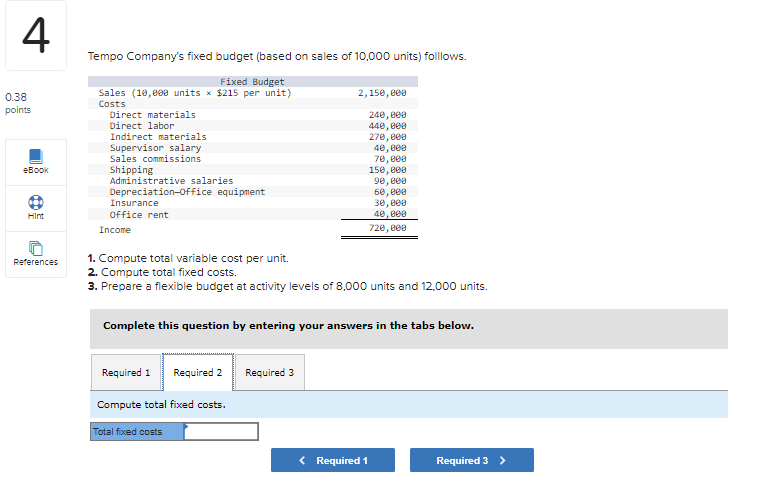Click the Total fixed costs input field
767x489 pixels.
point(221,432)
